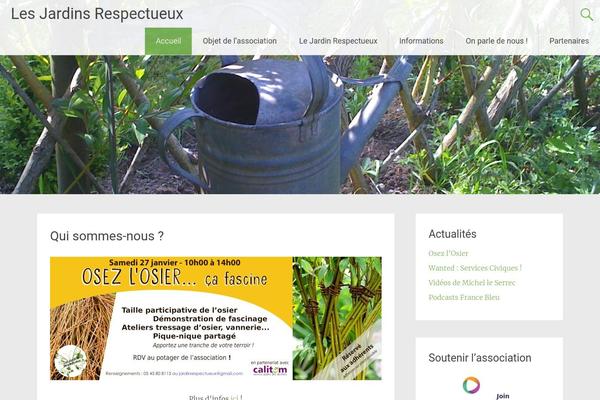Image resolution: width=600 pixels, height=400 pixels.
Task: Click the Calitom partner logo
Action: pyautogui.click(x=270, y=368)
